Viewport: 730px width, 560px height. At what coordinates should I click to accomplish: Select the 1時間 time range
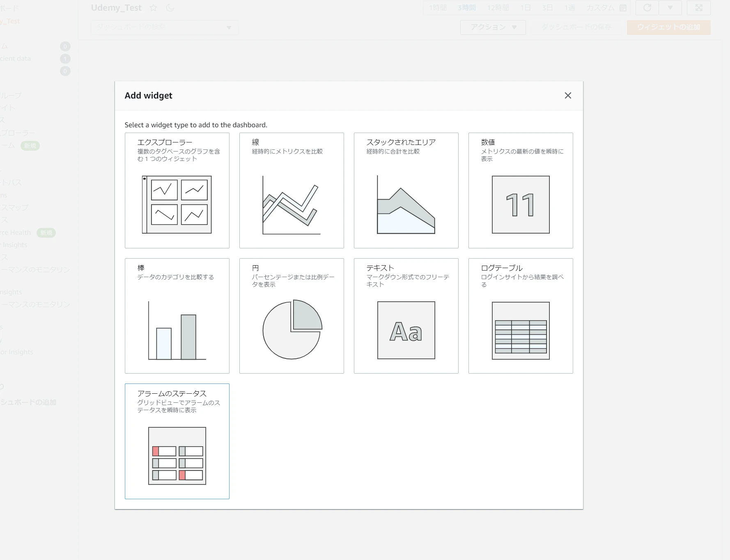pos(438,8)
